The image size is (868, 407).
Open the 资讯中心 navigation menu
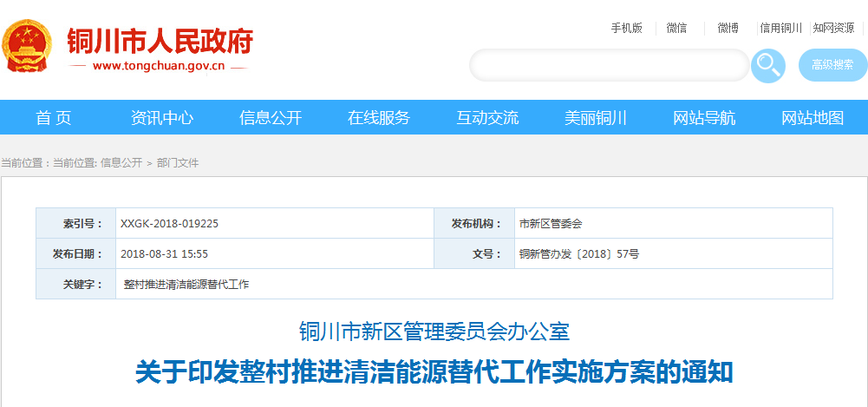162,118
